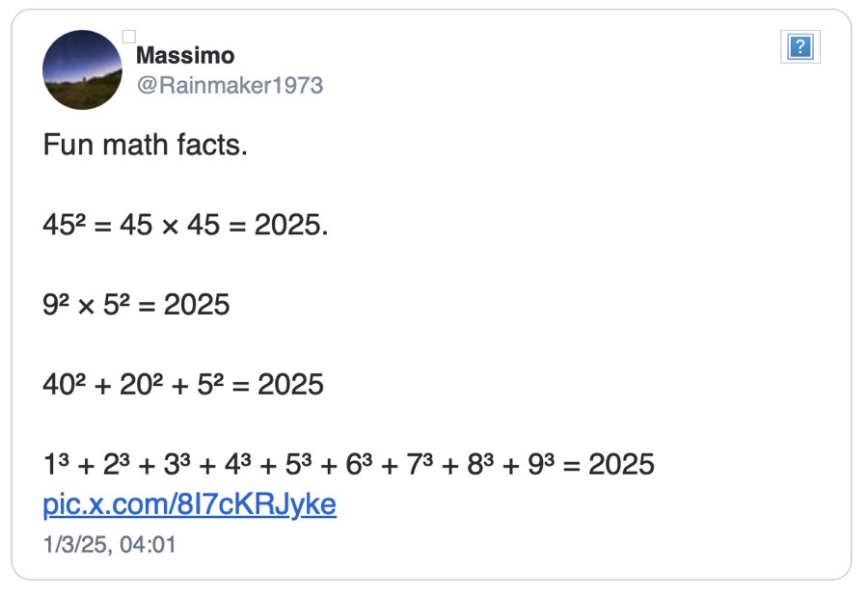Click "2025" at the end of the cubes sum
The image size is (868, 599).
[x=621, y=465]
